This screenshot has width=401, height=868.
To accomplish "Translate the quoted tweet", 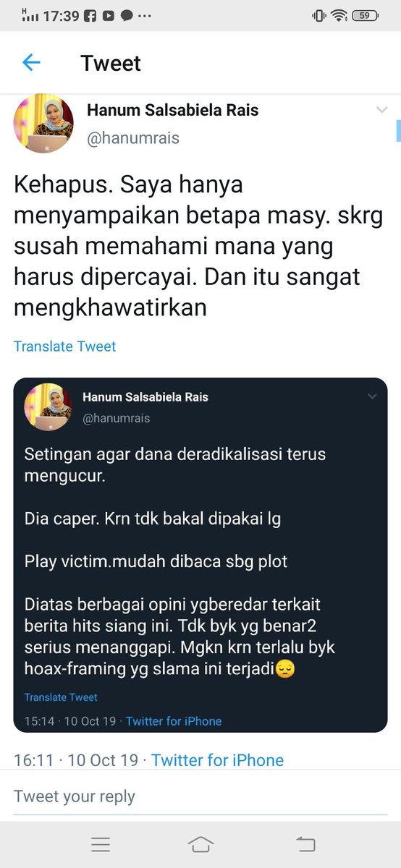I will (x=61, y=697).
